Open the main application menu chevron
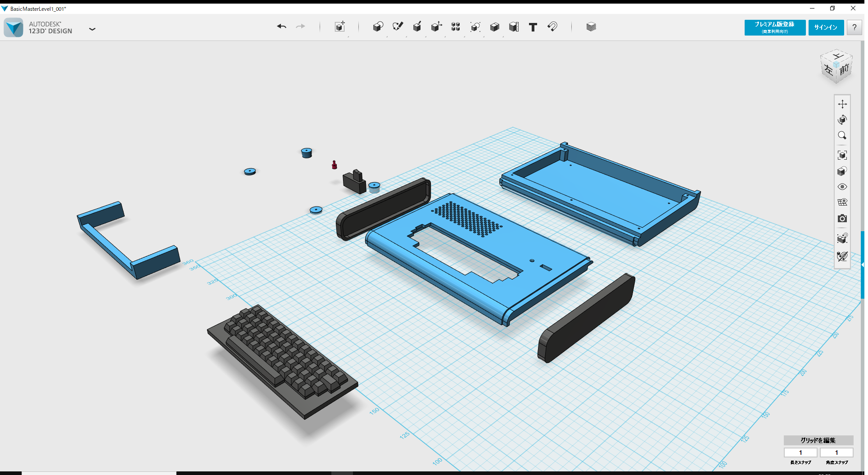 (x=92, y=29)
